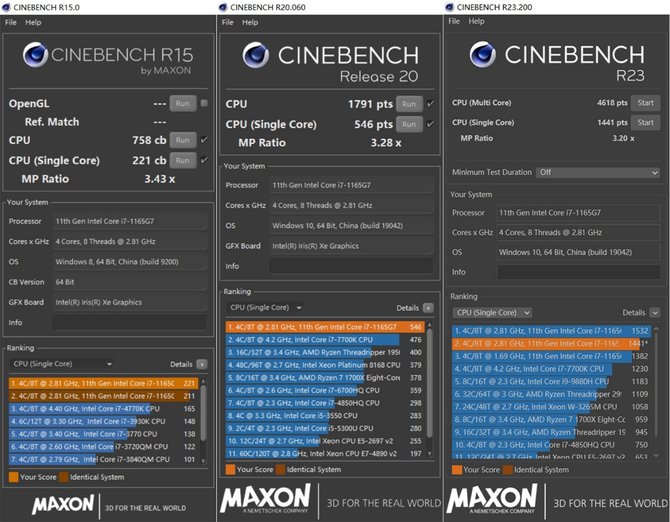Click the MAXON logo in R23 window

[x=492, y=498]
